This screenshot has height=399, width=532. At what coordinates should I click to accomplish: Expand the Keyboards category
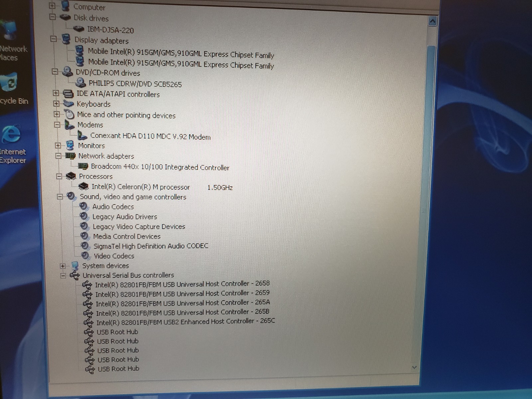coord(56,104)
